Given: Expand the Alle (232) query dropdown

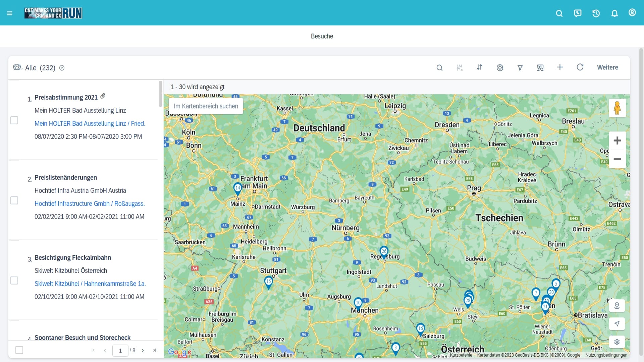Looking at the screenshot, I should click(62, 68).
